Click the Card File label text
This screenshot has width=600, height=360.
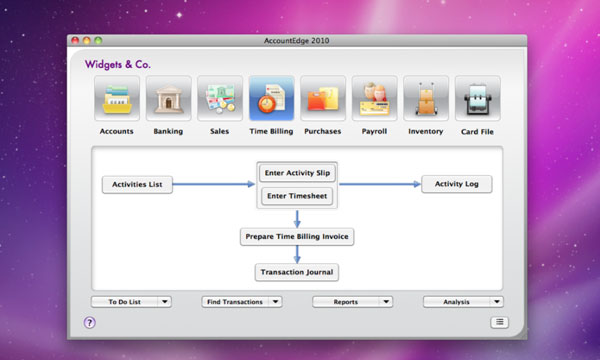click(x=477, y=132)
